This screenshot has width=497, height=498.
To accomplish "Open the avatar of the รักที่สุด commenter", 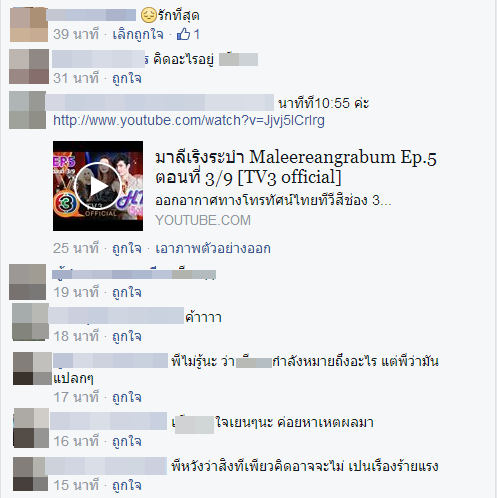I will coord(29,25).
